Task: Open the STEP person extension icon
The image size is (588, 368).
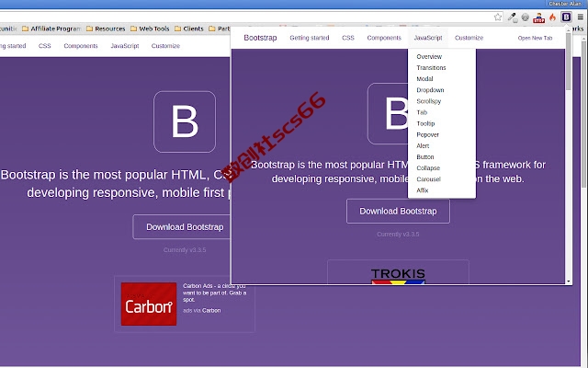Action: (539, 17)
